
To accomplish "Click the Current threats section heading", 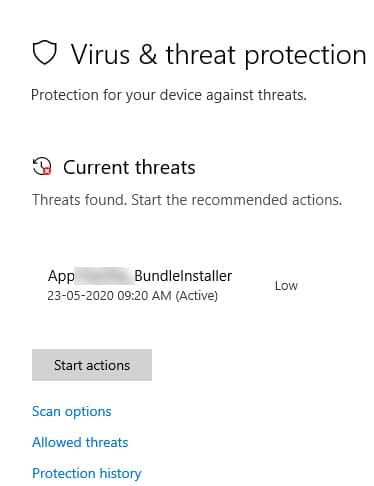I will click(x=129, y=167).
